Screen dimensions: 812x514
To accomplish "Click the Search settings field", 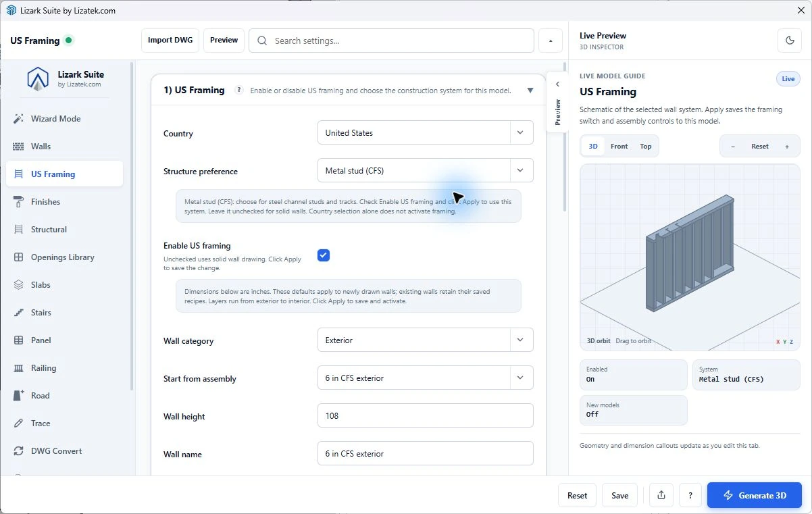I will tap(391, 41).
